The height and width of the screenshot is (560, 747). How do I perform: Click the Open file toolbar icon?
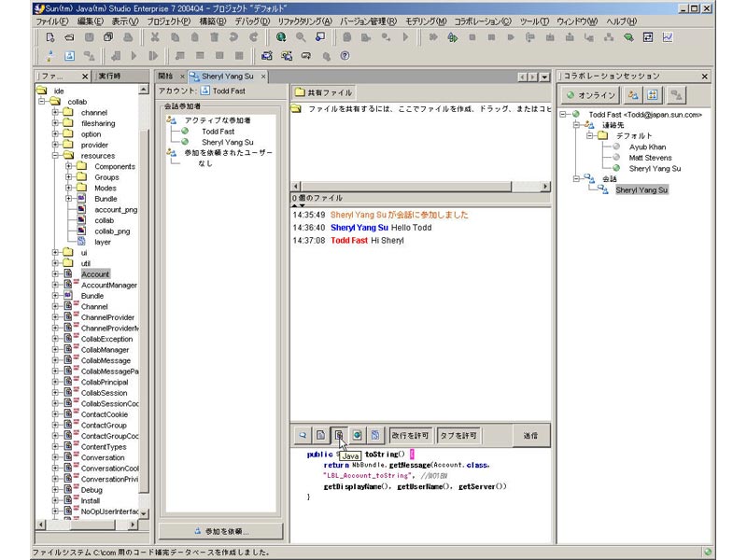(x=69, y=37)
